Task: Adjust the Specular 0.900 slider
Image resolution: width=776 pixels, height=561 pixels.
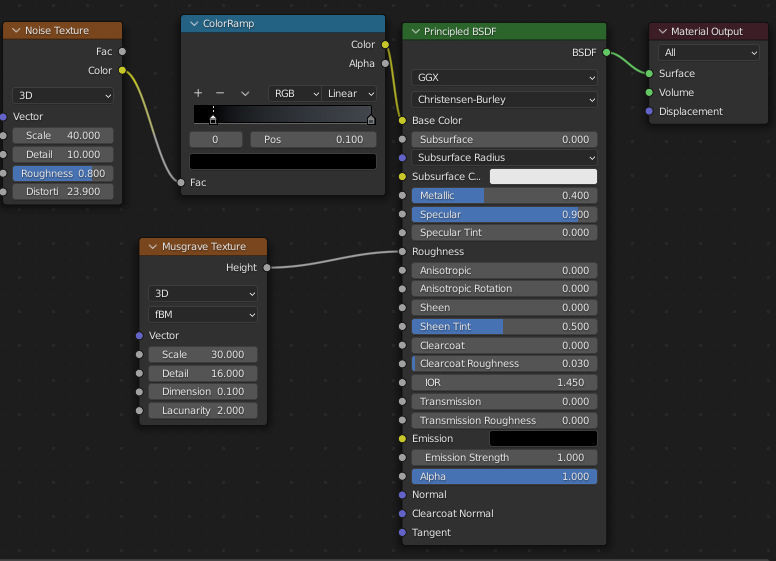Action: pos(504,215)
